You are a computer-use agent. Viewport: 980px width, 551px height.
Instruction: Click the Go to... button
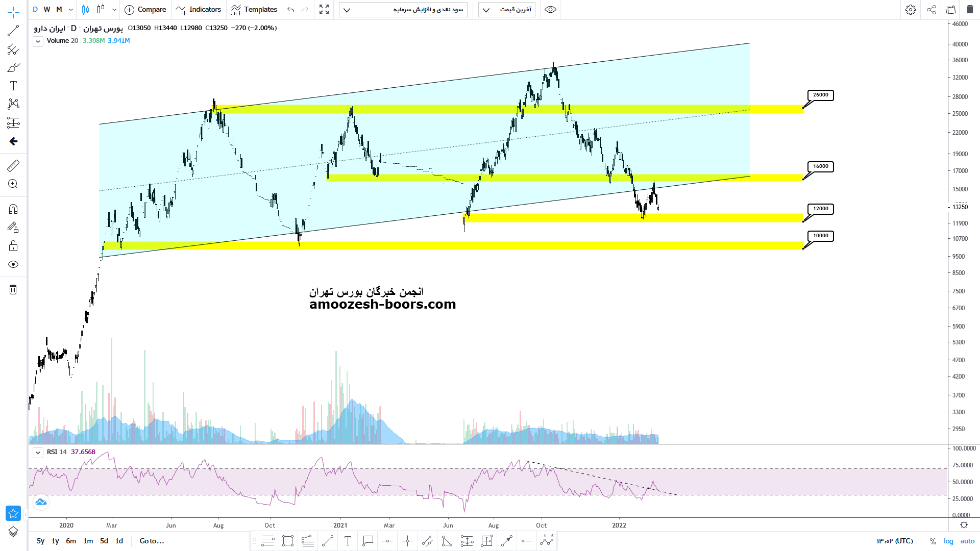coord(152,541)
